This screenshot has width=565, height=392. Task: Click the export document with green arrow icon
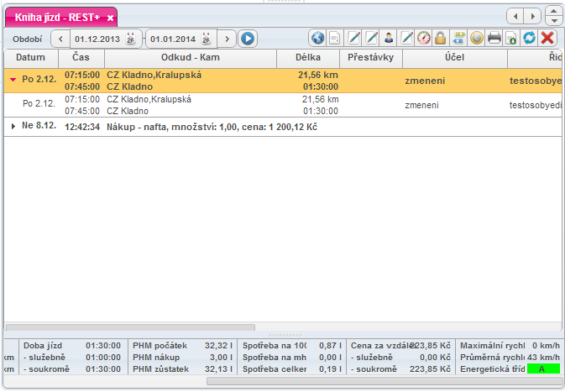[x=511, y=38]
